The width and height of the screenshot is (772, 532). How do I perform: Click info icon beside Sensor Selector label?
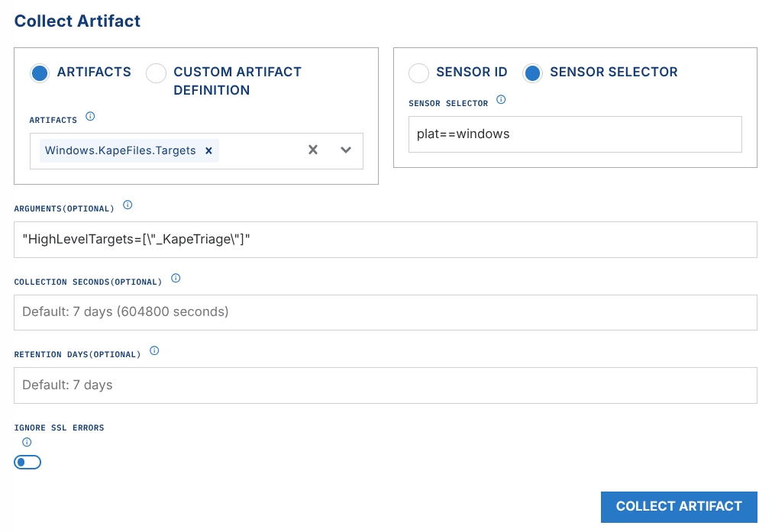[x=501, y=100]
